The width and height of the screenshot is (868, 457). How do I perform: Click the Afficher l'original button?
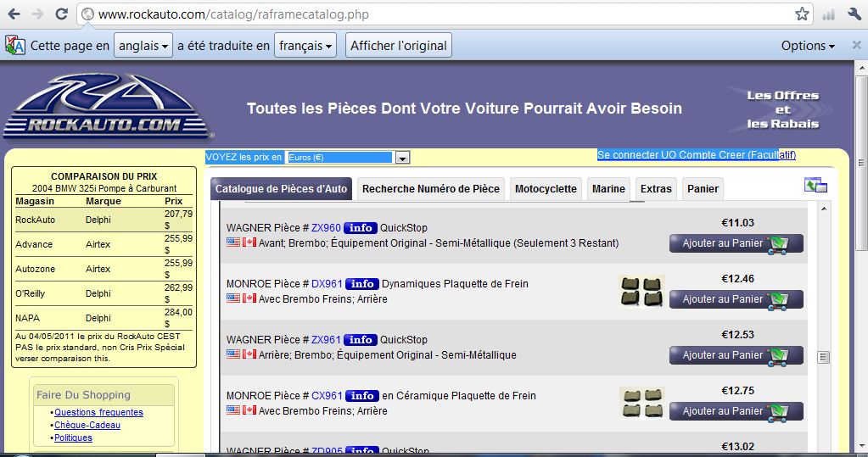(399, 46)
